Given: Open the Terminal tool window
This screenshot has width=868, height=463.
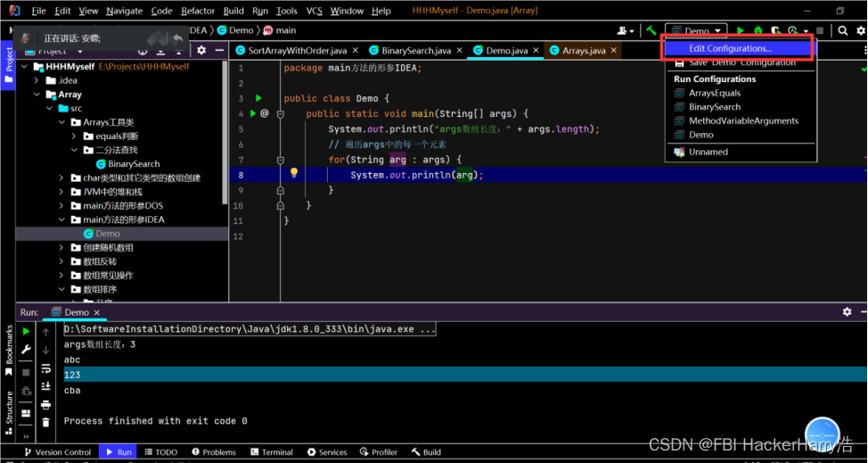Looking at the screenshot, I should 271,452.
